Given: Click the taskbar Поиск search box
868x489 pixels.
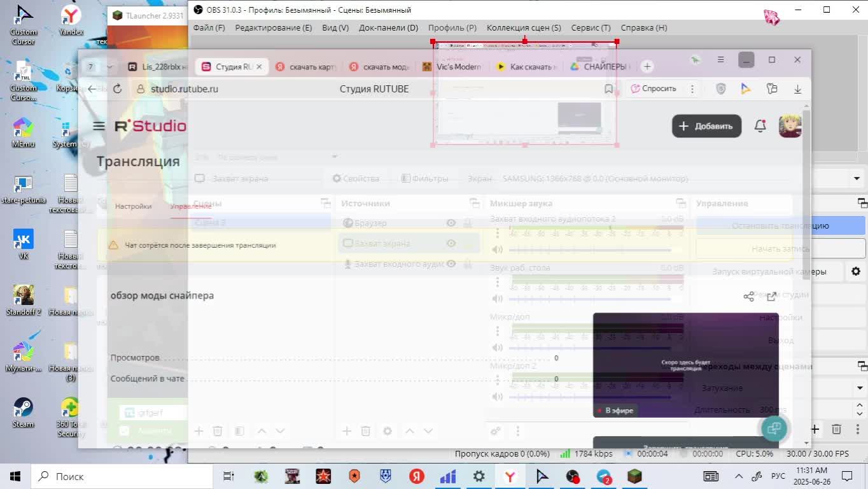Looking at the screenshot, I should click(121, 476).
